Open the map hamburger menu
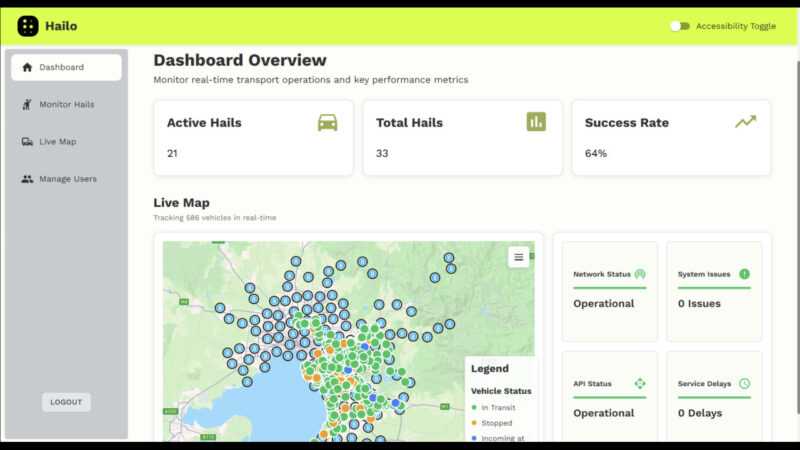This screenshot has height=450, width=800. (518, 257)
